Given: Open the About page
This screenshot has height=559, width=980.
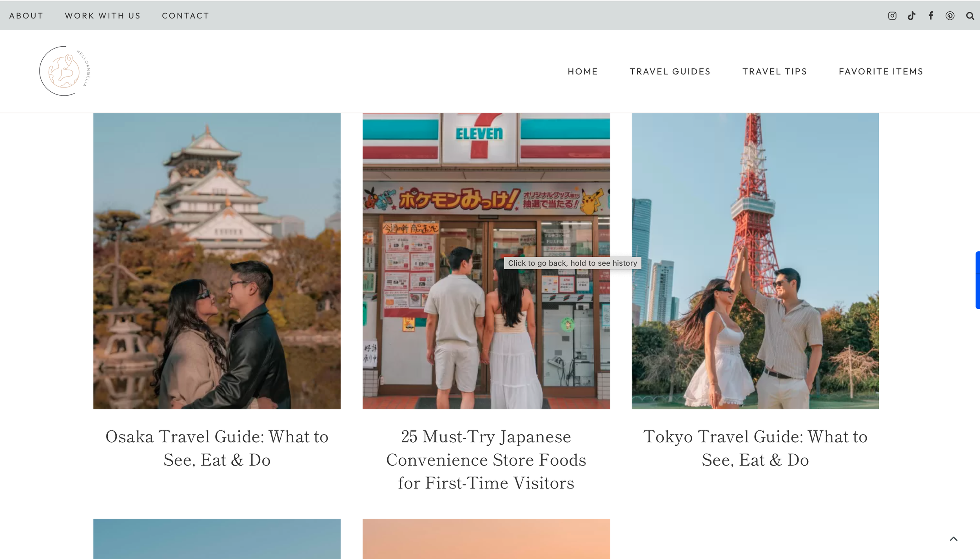Looking at the screenshot, I should (26, 16).
